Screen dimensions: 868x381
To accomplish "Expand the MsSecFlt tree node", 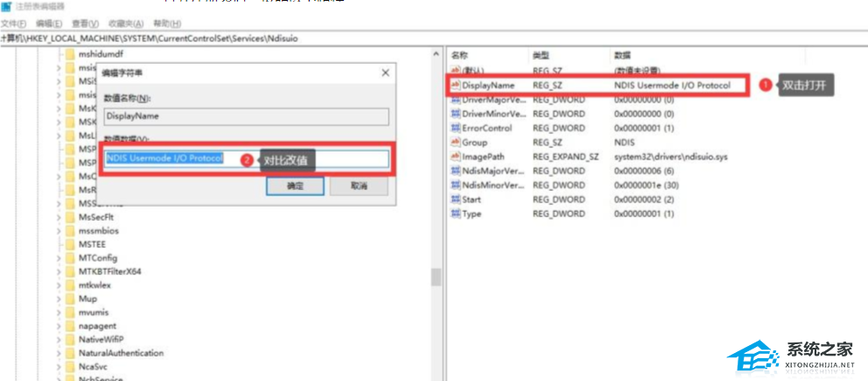I will (59, 217).
